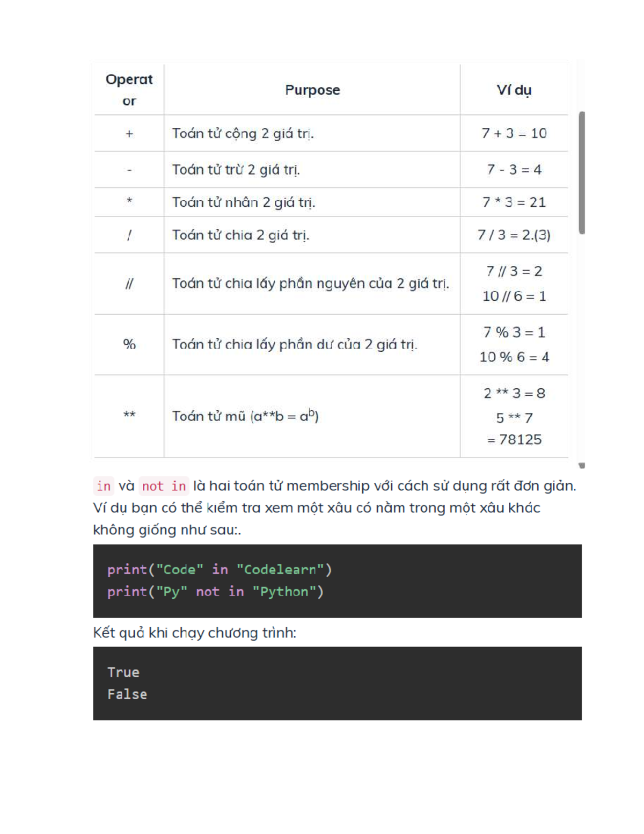Click "Kết quả khi chạy chương trình" text
Screen dimensions: 644x834
[194, 633]
